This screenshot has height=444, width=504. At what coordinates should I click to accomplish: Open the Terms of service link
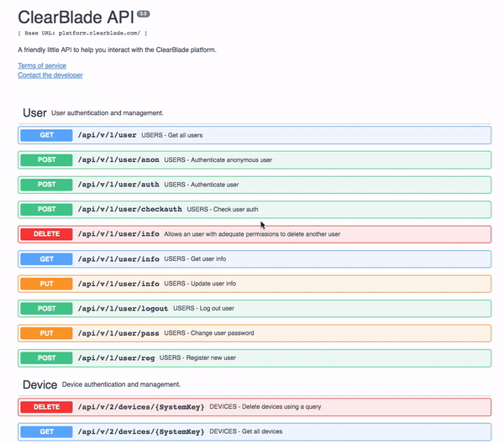pyautogui.click(x=42, y=65)
